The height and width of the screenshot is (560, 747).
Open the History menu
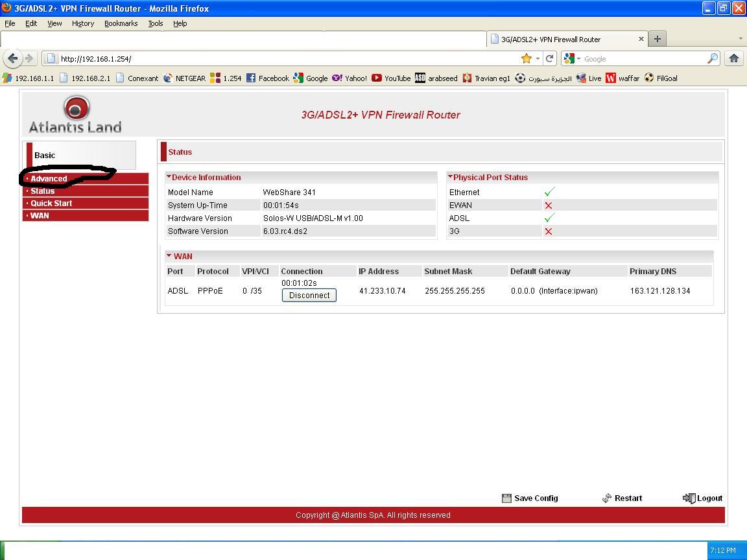coord(83,23)
